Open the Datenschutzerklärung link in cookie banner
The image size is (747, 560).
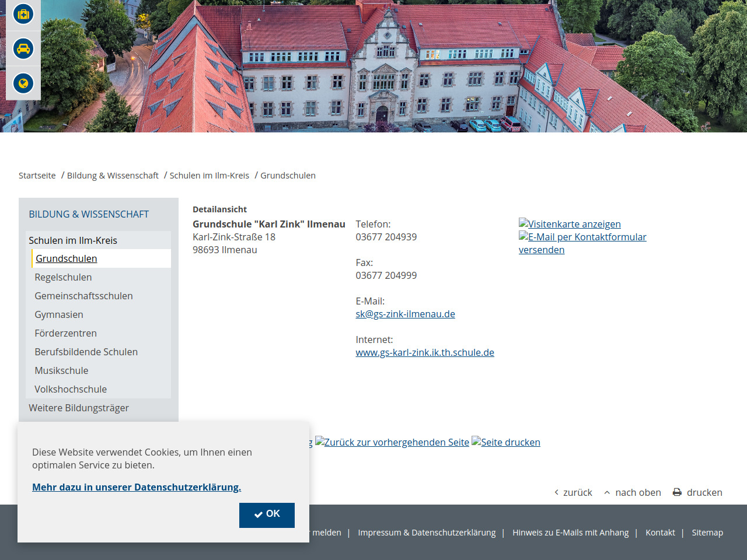(x=137, y=487)
